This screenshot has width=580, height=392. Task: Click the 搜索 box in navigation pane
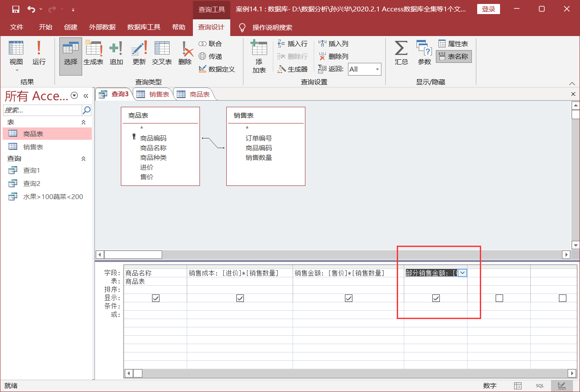pos(42,110)
